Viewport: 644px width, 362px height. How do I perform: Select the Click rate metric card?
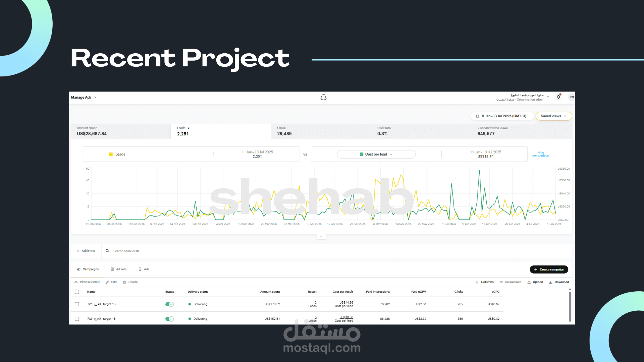point(422,131)
